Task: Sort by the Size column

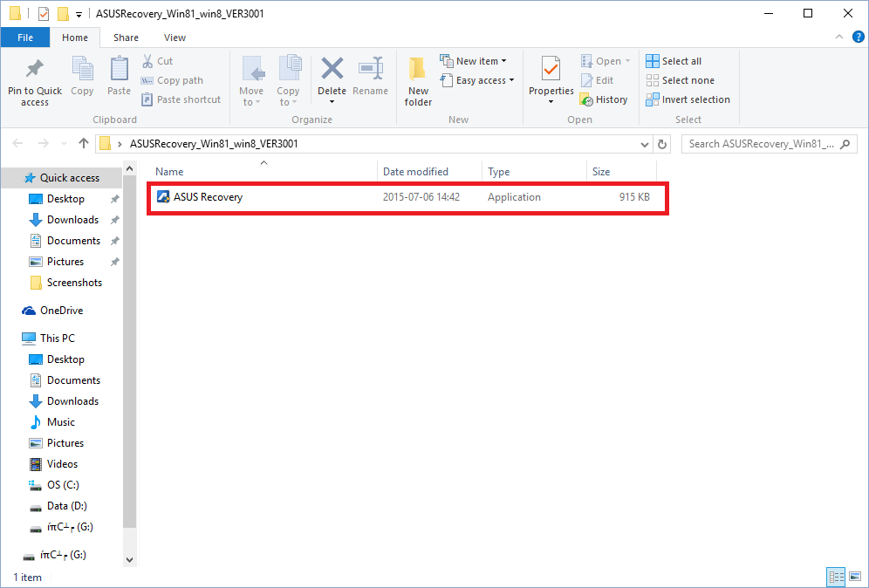Action: pyautogui.click(x=621, y=172)
